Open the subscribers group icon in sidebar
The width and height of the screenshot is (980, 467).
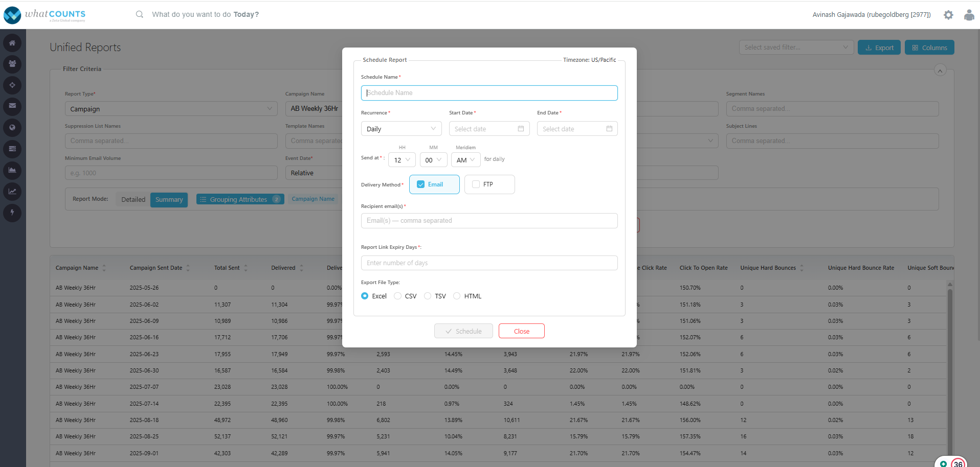pos(12,64)
